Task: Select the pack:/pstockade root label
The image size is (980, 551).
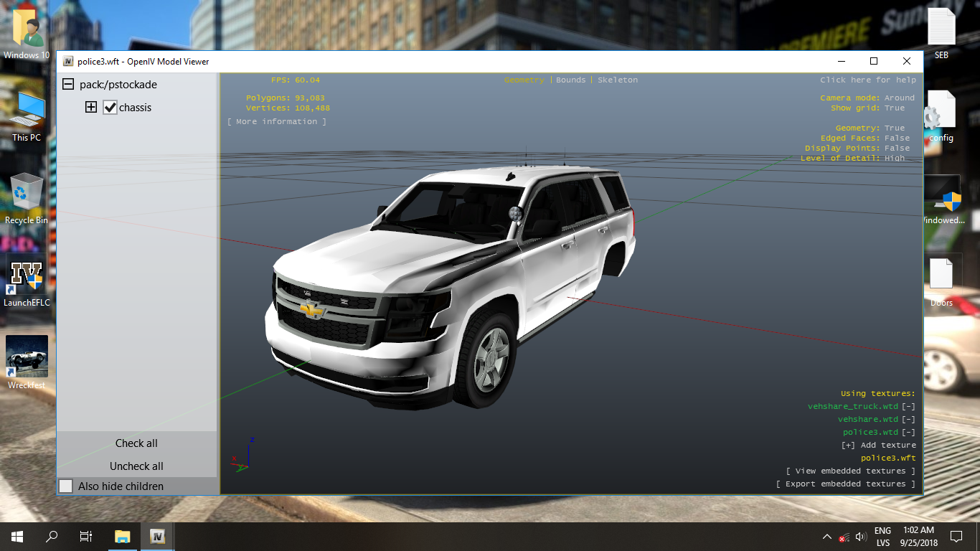Action: pyautogui.click(x=118, y=85)
